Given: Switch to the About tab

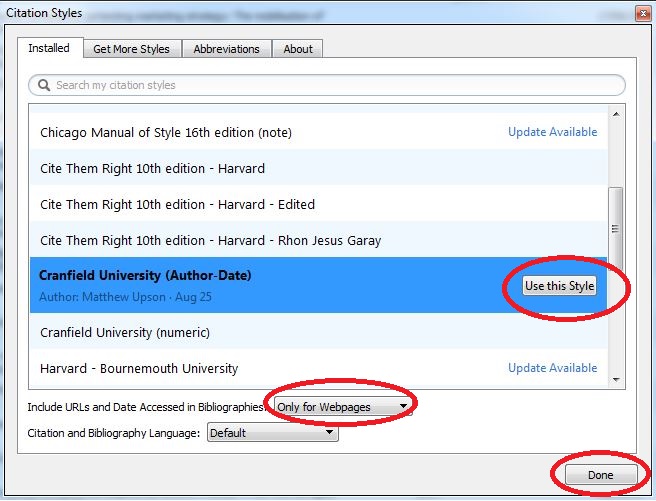Looking at the screenshot, I should click(298, 49).
